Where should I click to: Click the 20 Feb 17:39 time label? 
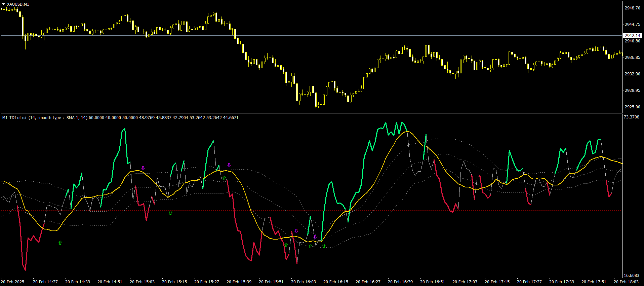[x=562, y=282]
